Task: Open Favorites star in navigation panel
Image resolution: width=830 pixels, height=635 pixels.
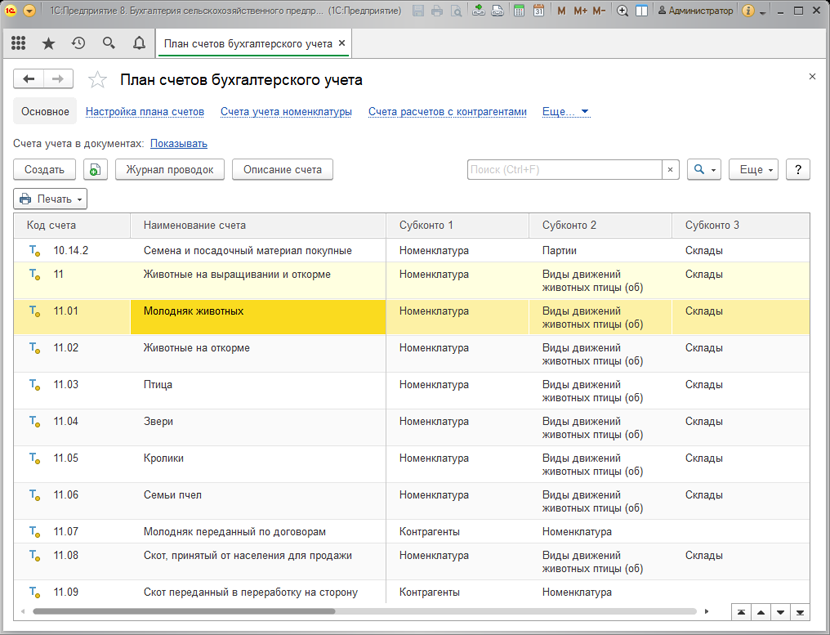Action: coord(49,43)
